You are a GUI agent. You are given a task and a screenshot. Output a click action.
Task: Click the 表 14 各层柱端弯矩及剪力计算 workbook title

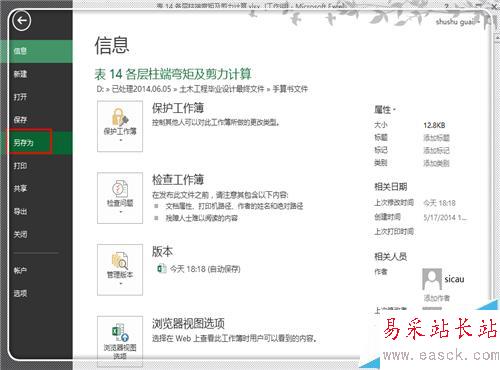(x=173, y=74)
